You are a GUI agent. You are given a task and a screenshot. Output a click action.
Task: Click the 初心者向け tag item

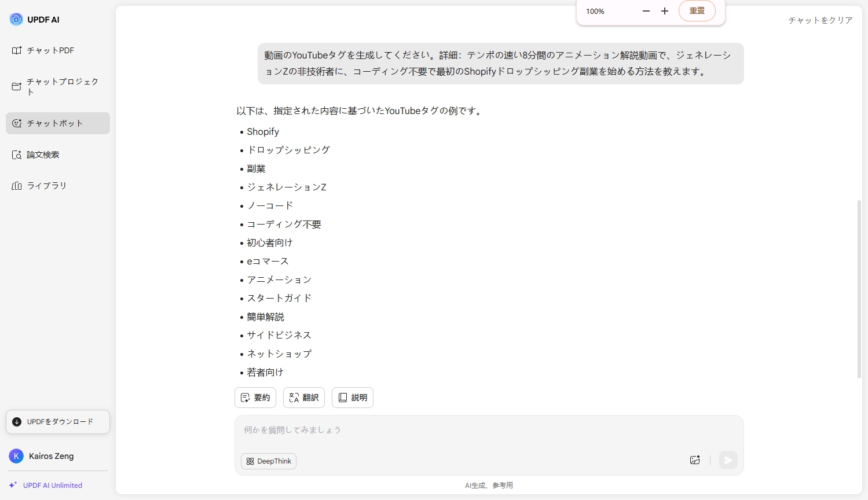[x=270, y=242]
